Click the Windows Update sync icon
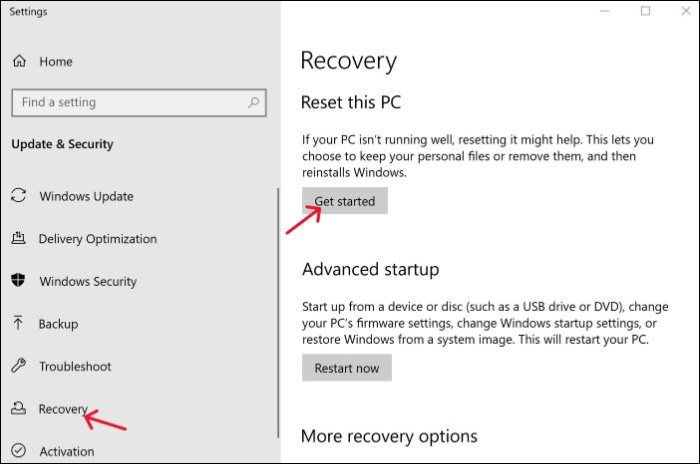 coord(19,197)
